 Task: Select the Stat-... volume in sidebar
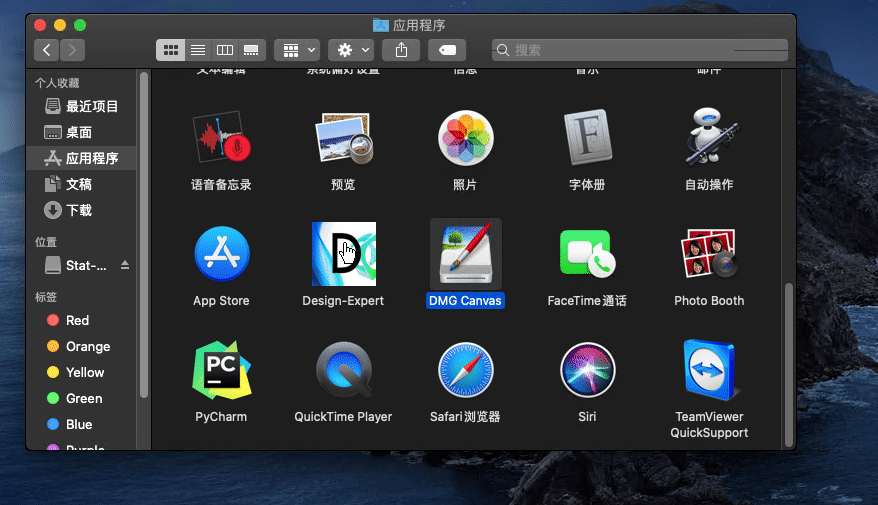[x=81, y=265]
